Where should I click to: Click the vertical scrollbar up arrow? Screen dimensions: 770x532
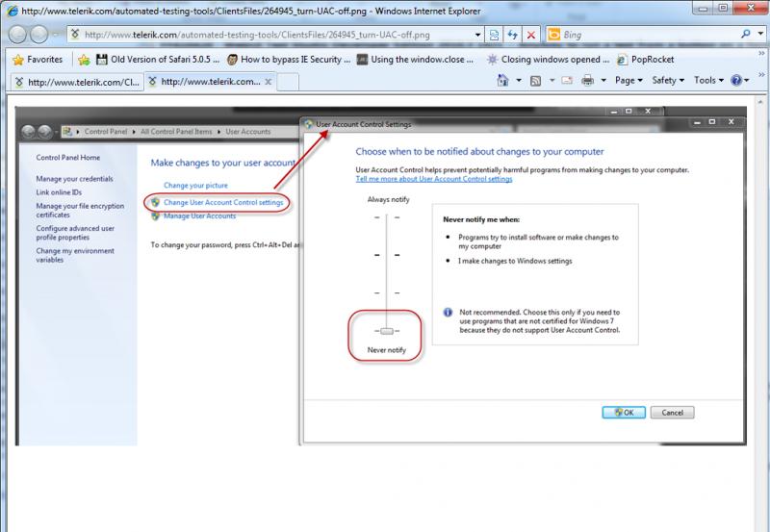pyautogui.click(x=761, y=102)
